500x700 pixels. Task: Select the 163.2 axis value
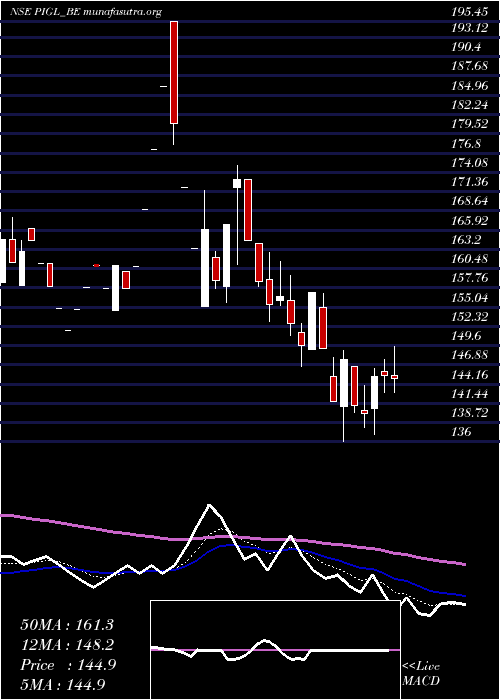coord(468,240)
